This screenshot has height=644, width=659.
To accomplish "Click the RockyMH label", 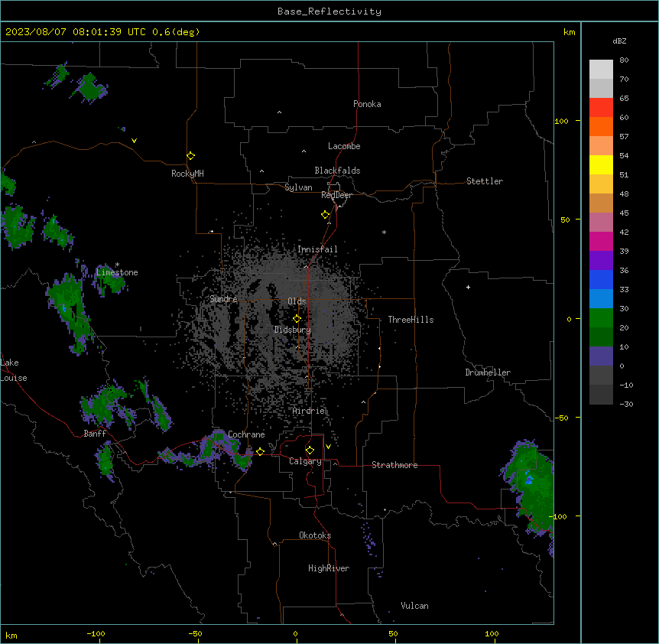I will click(187, 174).
